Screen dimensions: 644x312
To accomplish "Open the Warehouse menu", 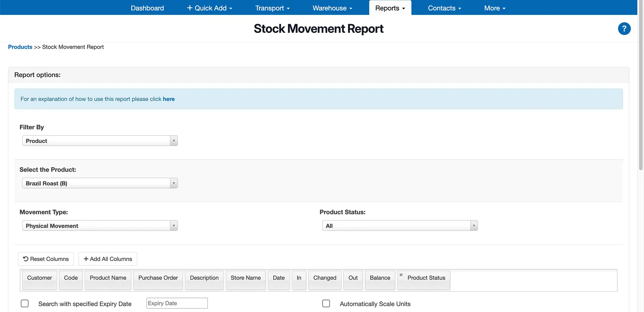I will click(332, 8).
